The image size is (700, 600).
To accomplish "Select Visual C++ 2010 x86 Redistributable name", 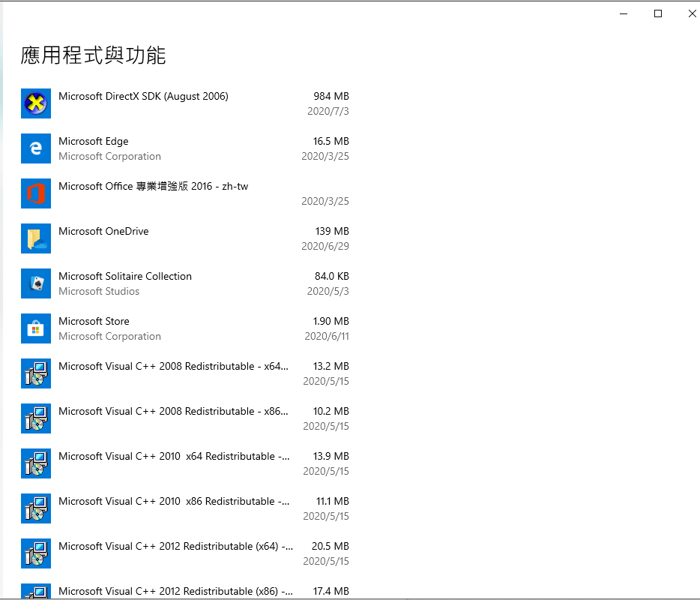I will [174, 501].
